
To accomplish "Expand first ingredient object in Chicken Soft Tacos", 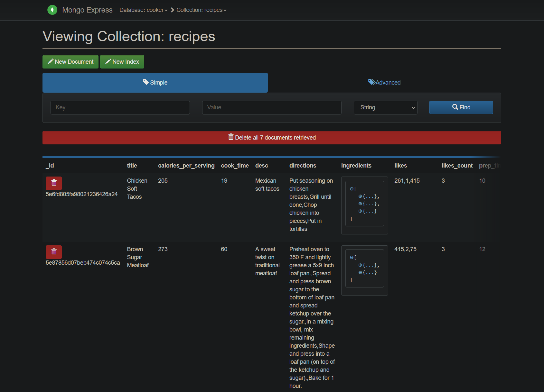I will 360,196.
